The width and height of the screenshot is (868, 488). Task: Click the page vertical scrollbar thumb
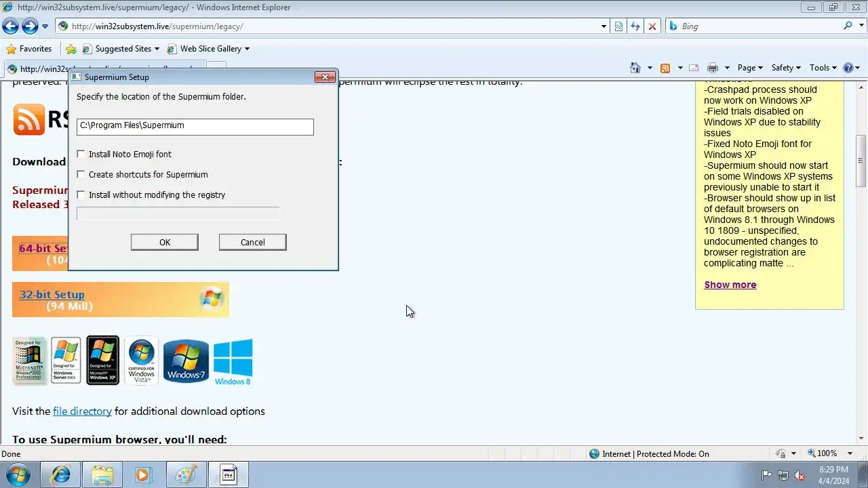pos(861,161)
